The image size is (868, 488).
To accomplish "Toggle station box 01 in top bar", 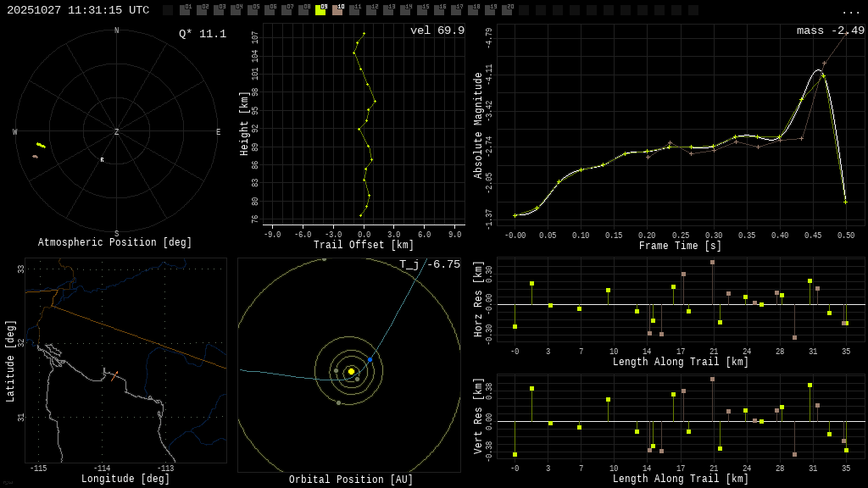I will [x=185, y=10].
